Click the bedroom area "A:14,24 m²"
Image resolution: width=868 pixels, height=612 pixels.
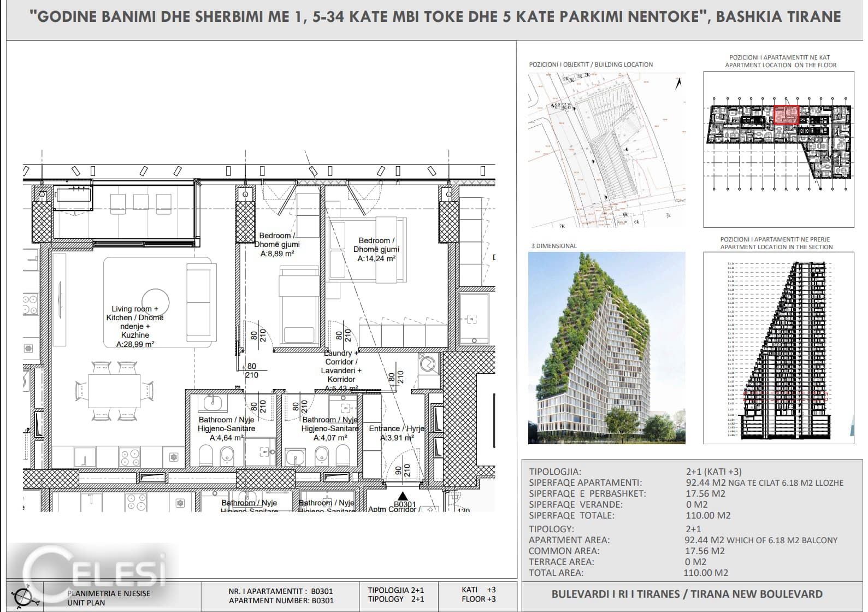pyautogui.click(x=376, y=258)
